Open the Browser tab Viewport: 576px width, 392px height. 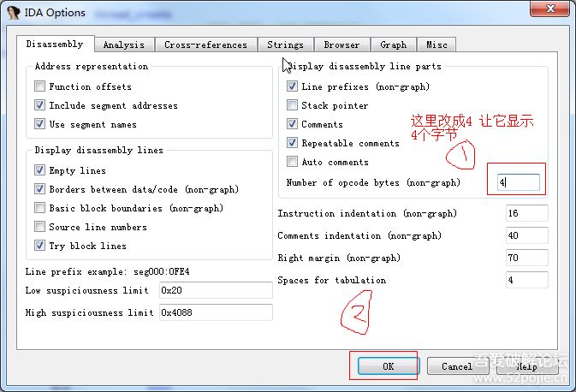click(x=341, y=45)
